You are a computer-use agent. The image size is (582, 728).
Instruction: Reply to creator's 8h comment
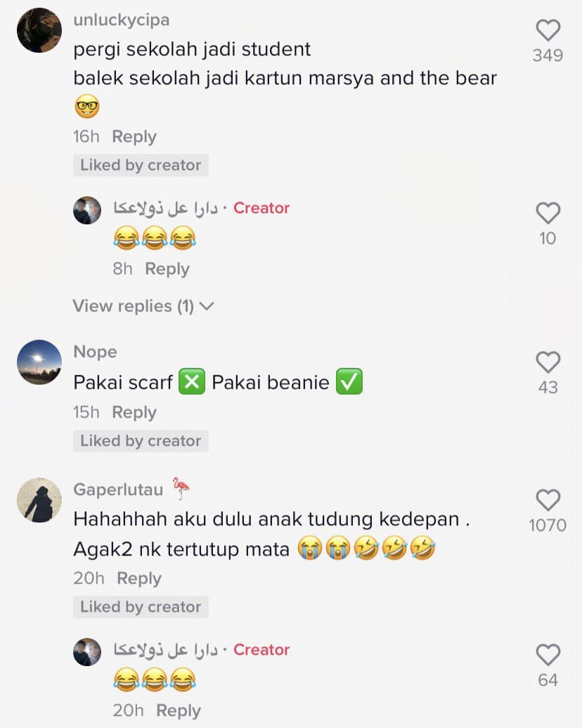tap(167, 269)
